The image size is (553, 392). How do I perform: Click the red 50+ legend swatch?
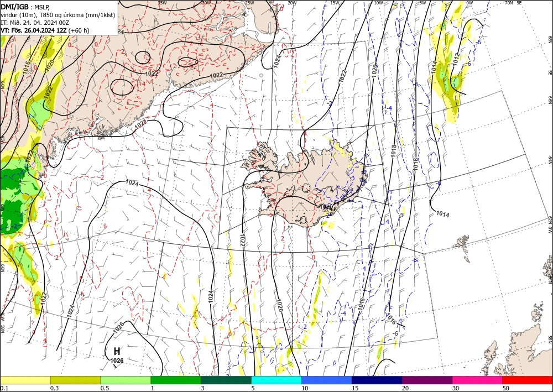coord(528,380)
